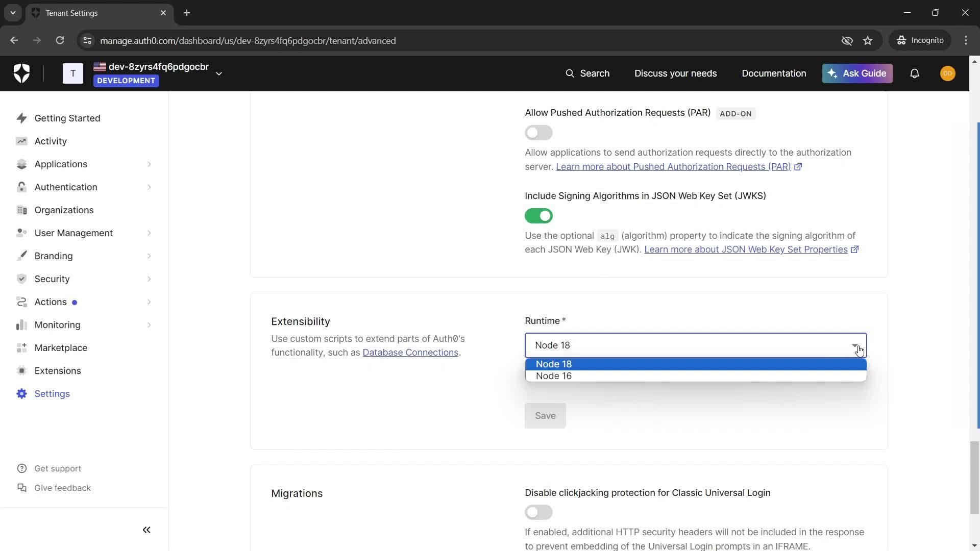Open the user avatar menu
The width and height of the screenshot is (980, 551).
tap(948, 73)
